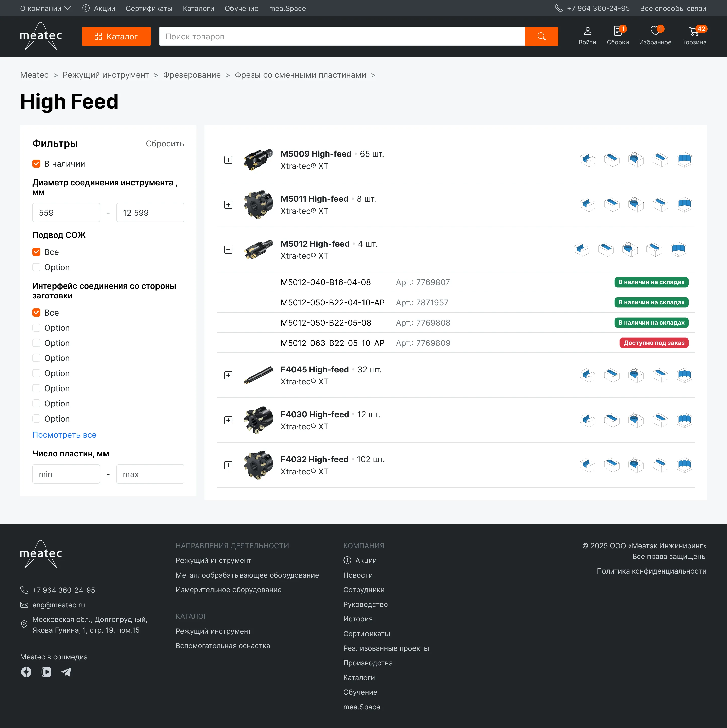
Task: Click the footer email envelope icon
Action: [x=24, y=605]
